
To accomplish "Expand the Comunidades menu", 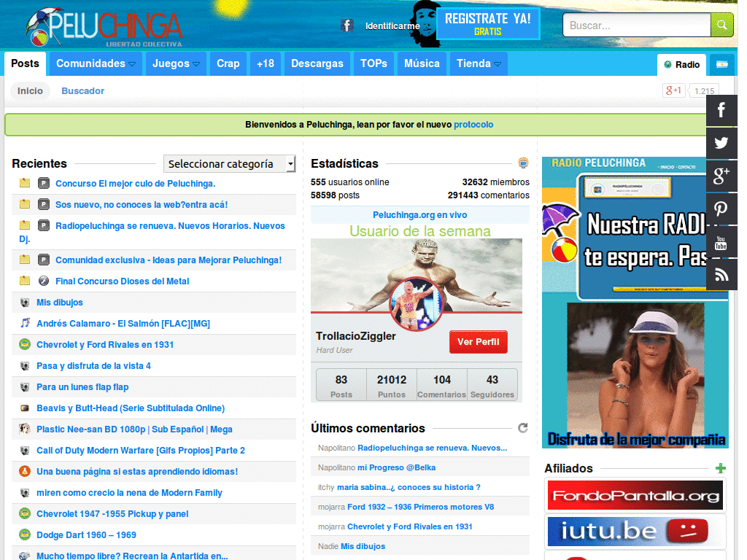I will click(x=96, y=64).
